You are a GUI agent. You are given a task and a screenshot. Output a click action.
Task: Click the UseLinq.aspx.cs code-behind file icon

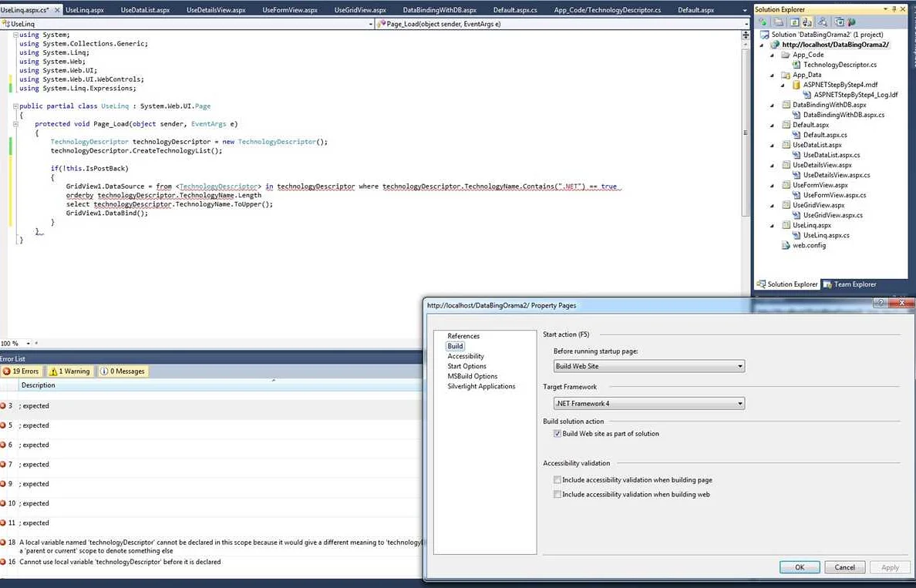tap(796, 235)
